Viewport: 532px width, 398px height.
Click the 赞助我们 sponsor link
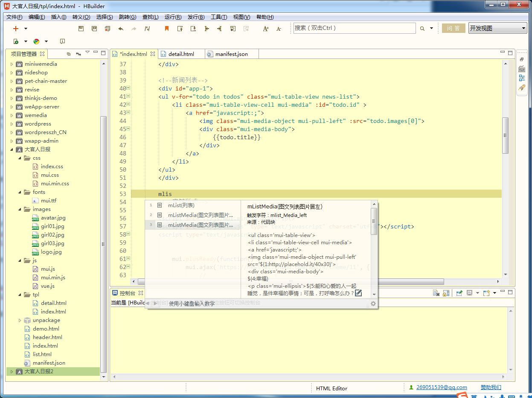491,387
